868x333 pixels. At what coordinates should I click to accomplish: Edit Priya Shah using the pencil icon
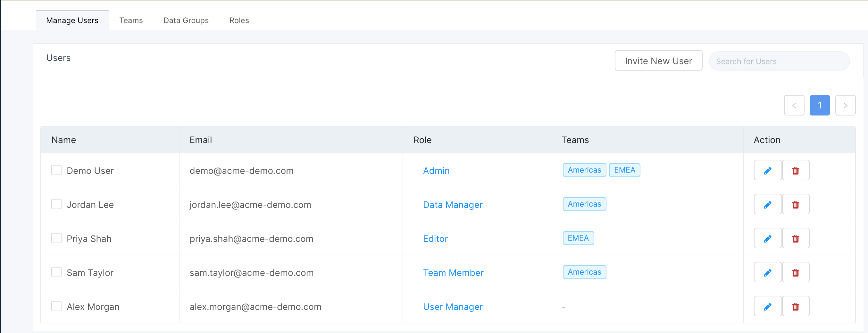(768, 239)
